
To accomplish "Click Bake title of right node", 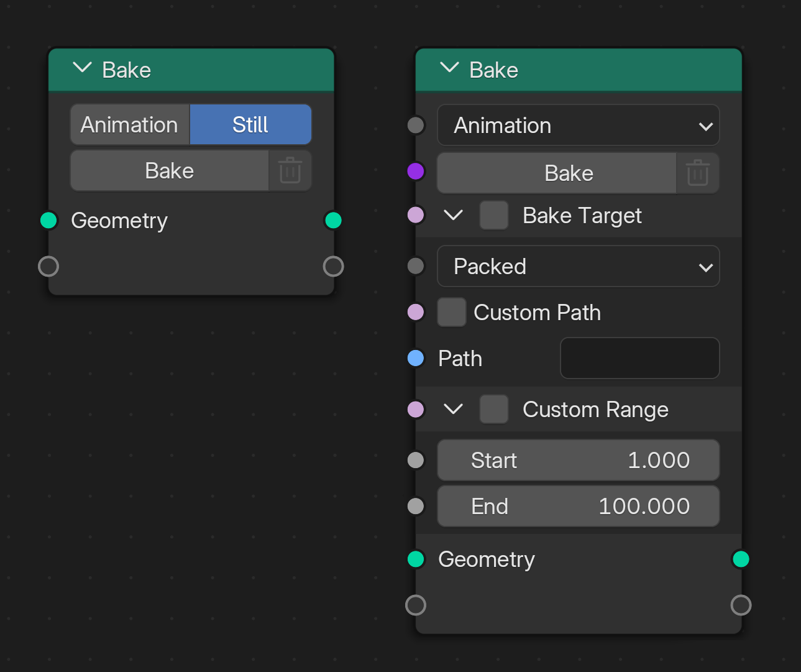I will pyautogui.click(x=494, y=70).
